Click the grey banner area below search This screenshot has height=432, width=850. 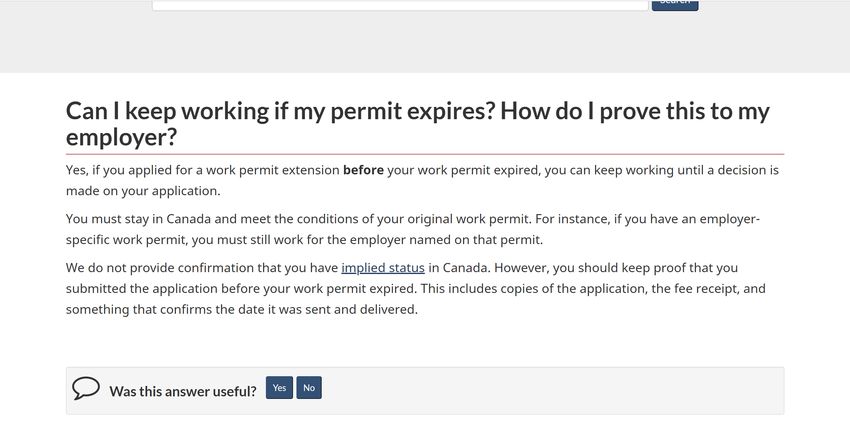tap(425, 42)
